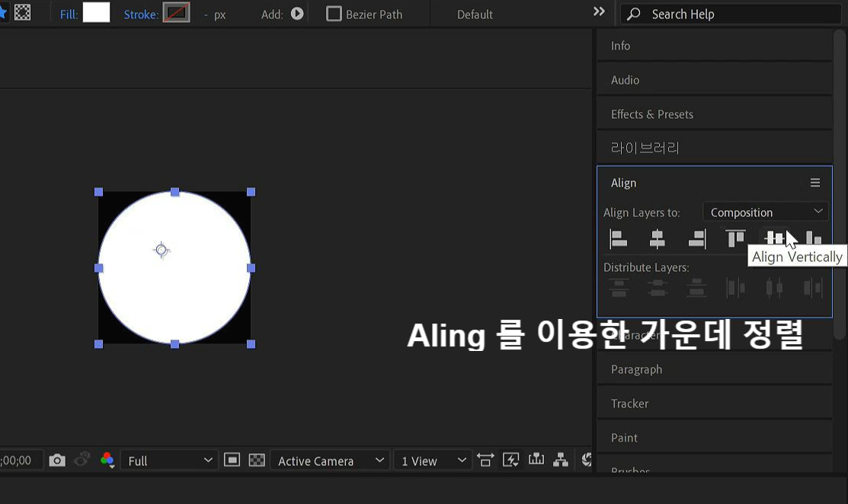Click the top-center ellipse selection handle

tap(174, 192)
